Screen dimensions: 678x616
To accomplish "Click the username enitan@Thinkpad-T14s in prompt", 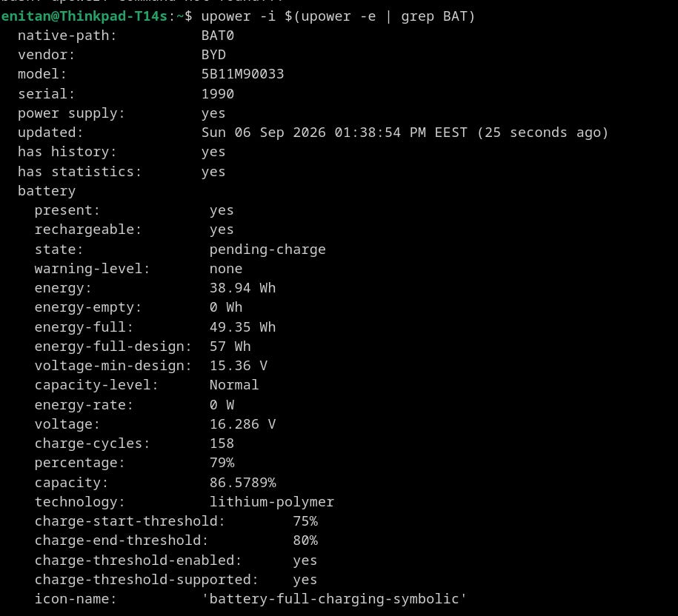I will [x=84, y=16].
